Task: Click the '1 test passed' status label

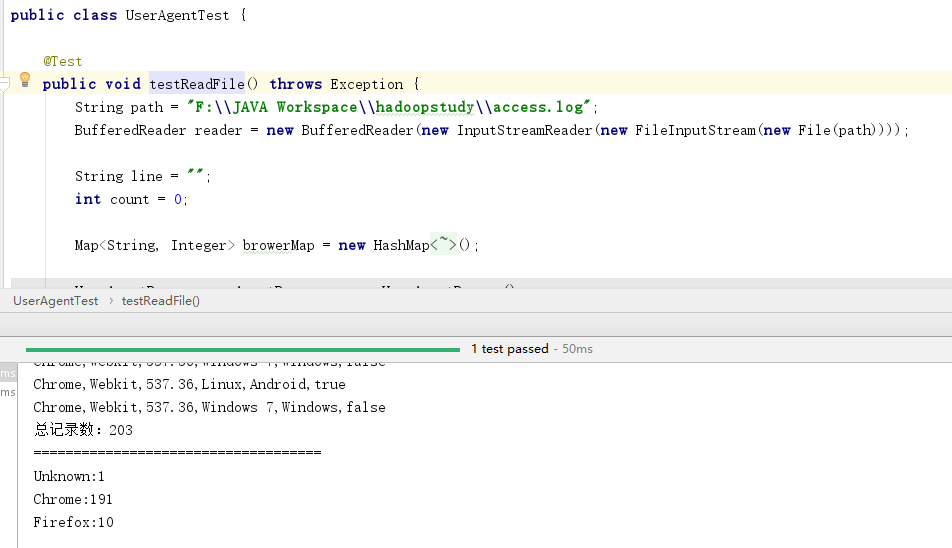Action: click(x=510, y=349)
